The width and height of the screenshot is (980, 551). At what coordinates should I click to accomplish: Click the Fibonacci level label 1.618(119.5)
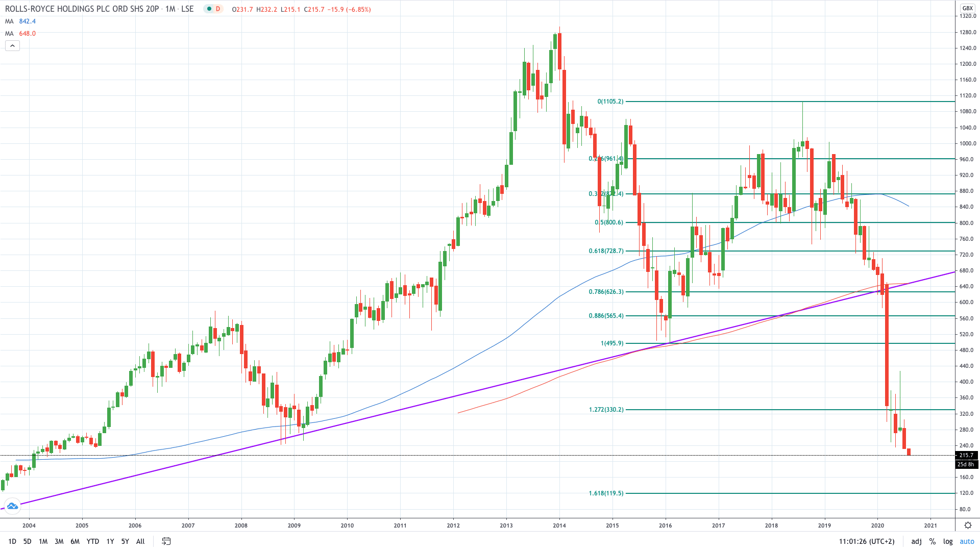[x=606, y=493]
